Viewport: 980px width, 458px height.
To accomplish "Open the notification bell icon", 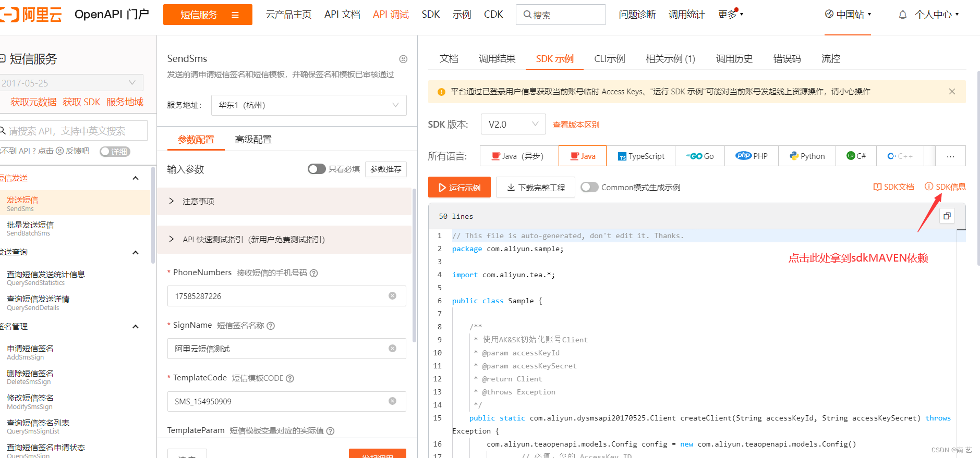I will pyautogui.click(x=903, y=15).
